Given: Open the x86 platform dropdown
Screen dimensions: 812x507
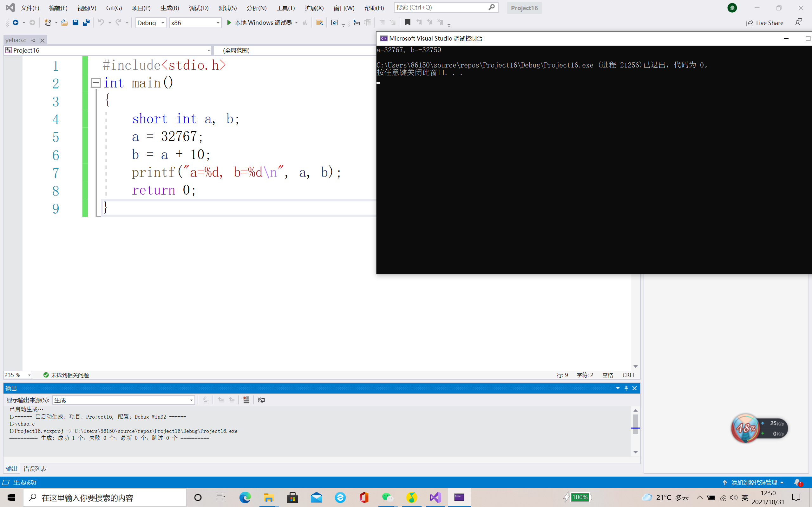Looking at the screenshot, I should 195,22.
